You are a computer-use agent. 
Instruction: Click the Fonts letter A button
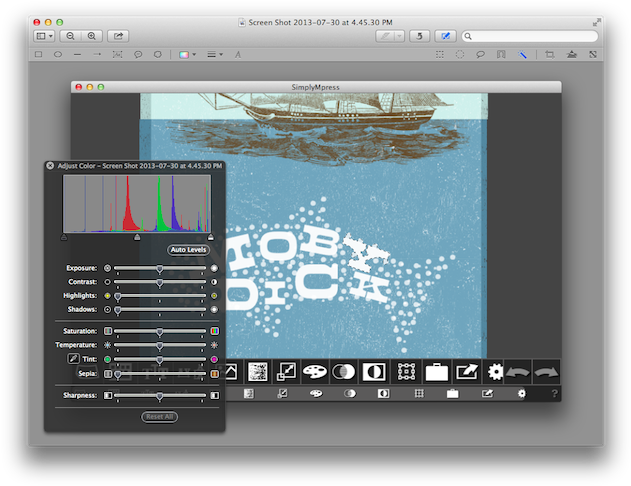click(238, 54)
